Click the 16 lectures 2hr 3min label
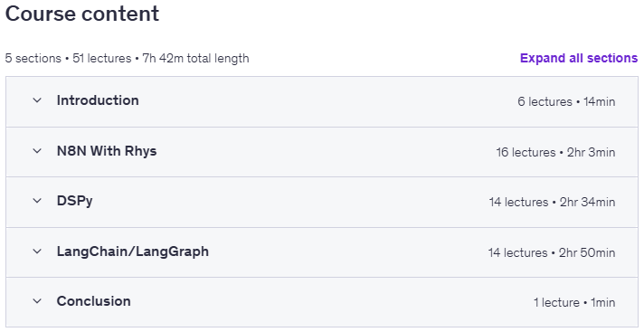Screen dimensions: 644x332 coord(555,152)
